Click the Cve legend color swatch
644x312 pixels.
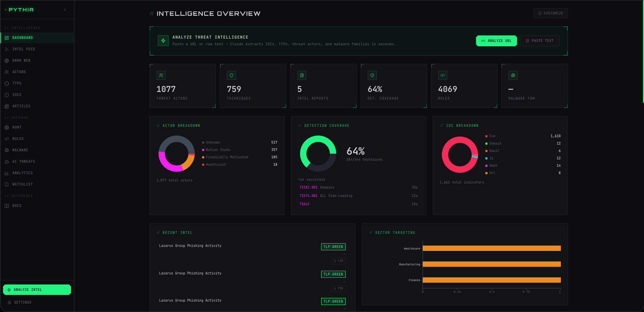[486, 136]
